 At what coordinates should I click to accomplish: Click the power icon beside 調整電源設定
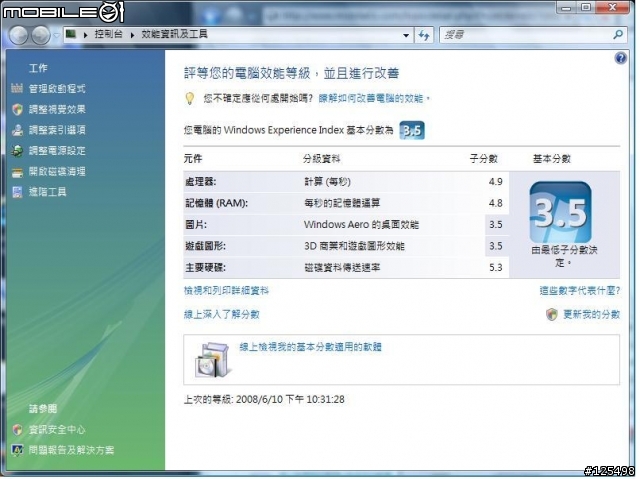[x=17, y=151]
